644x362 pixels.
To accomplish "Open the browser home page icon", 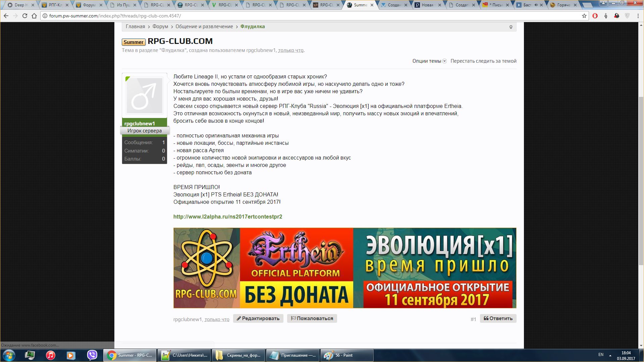I will 34,16.
